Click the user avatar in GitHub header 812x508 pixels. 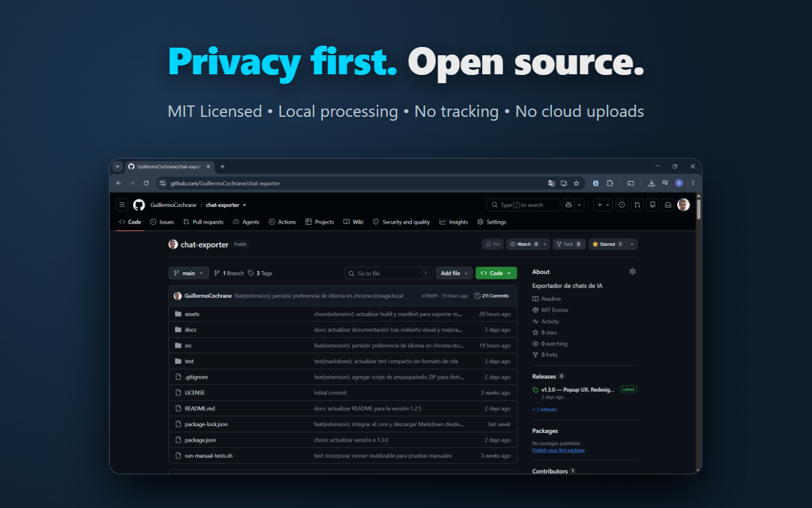pyautogui.click(x=683, y=204)
